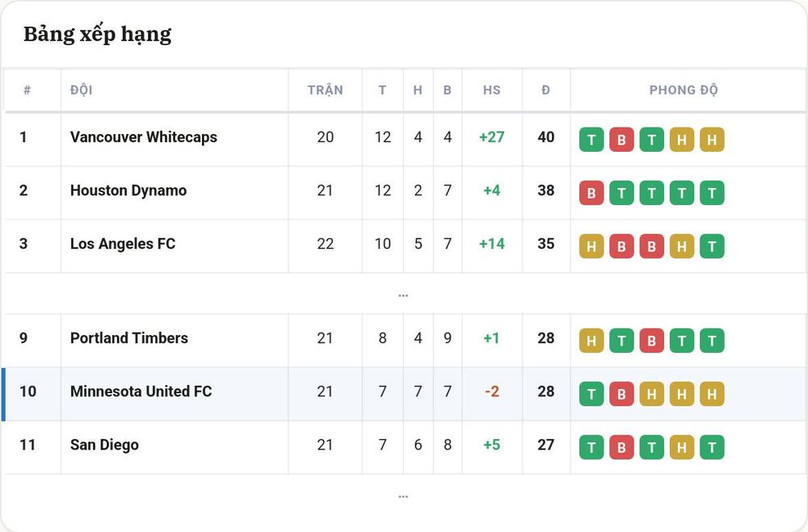Click Portland Timbers' red B form badge

coord(651,341)
